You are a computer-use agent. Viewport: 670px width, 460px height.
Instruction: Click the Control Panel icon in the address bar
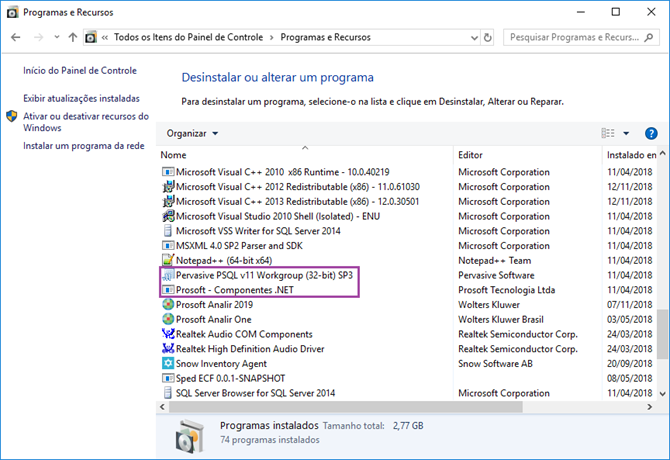[91, 38]
